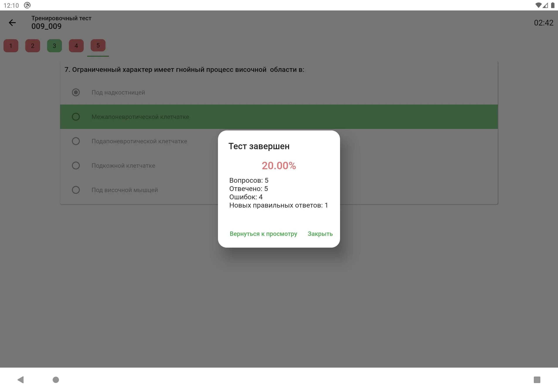Image resolution: width=558 pixels, height=392 pixels.
Task: Open recent apps square button
Action: 537,380
